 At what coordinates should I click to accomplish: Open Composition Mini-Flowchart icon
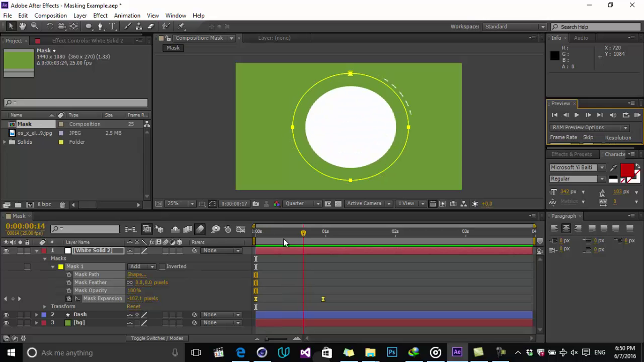(130, 229)
